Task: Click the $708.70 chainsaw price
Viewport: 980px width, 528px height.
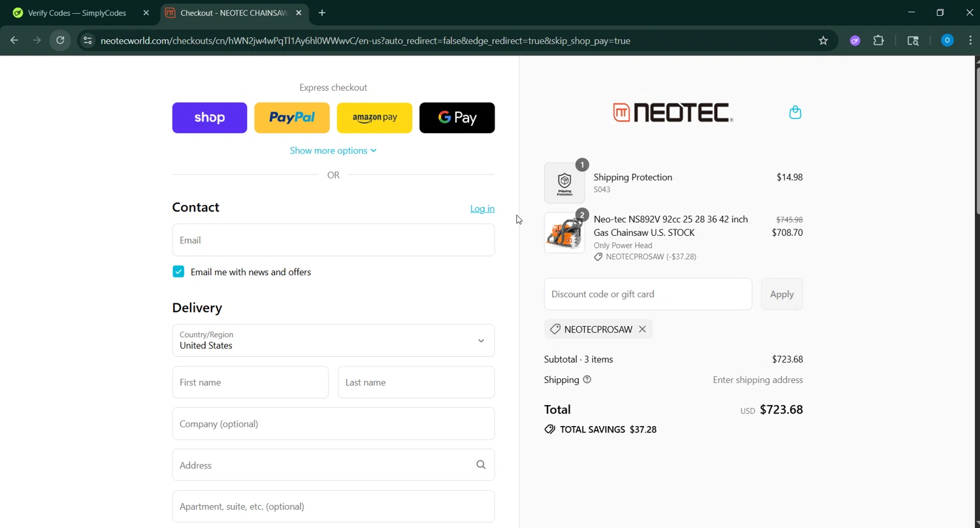Action: click(787, 233)
